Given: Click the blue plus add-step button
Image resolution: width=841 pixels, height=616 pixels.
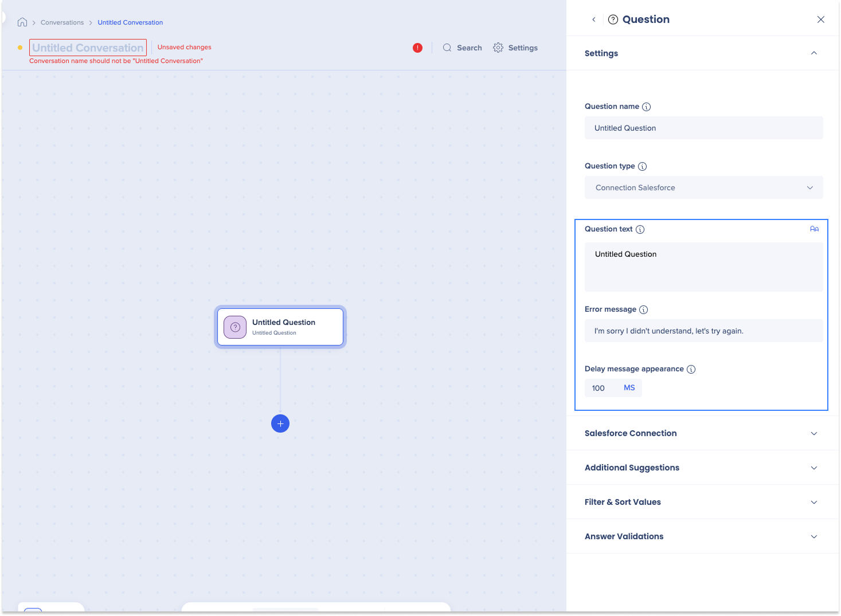Looking at the screenshot, I should [280, 423].
